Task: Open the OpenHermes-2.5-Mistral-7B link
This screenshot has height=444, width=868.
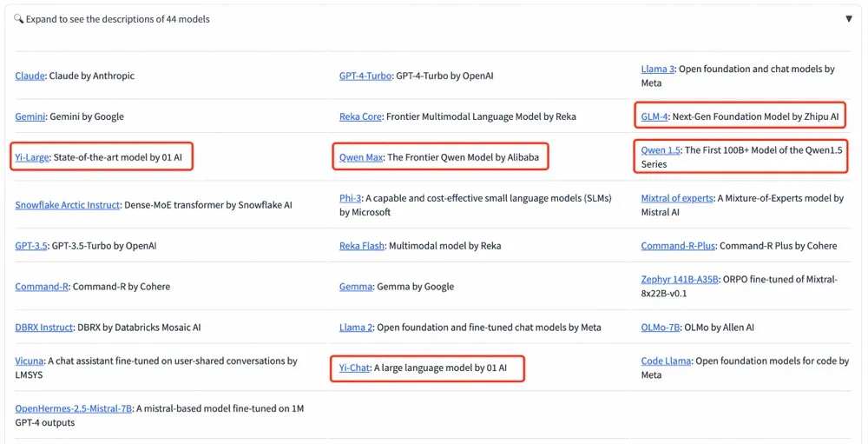Action: click(73, 408)
